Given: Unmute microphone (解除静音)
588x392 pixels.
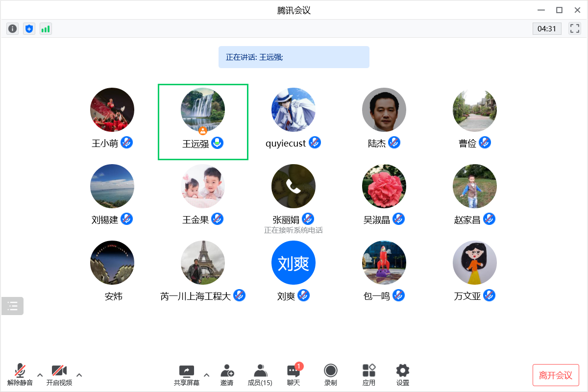Looking at the screenshot, I should pos(20,375).
